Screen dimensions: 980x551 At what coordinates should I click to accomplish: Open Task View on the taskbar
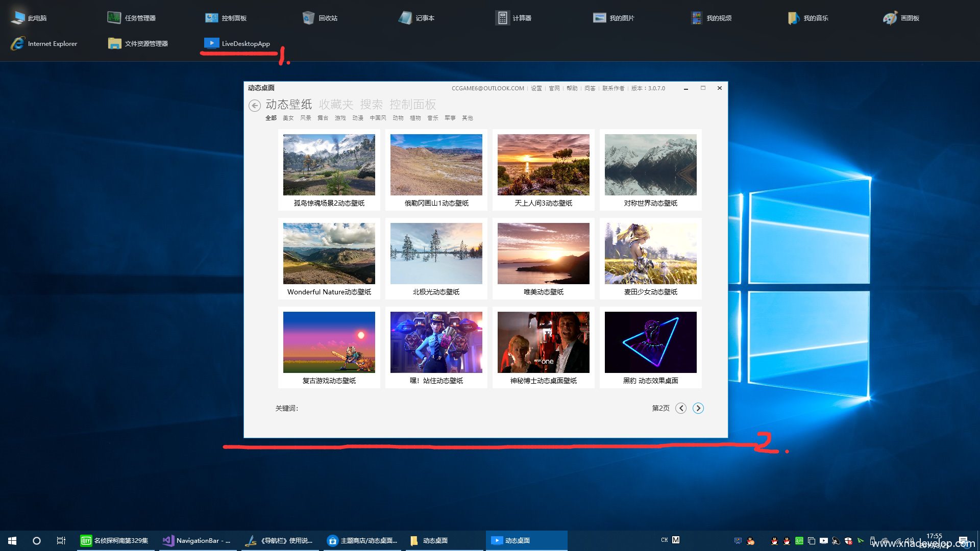point(61,540)
